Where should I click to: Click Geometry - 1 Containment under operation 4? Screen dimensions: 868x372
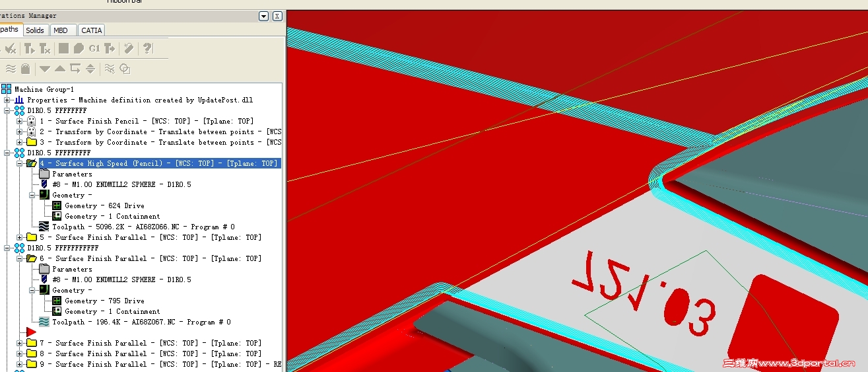(x=112, y=216)
